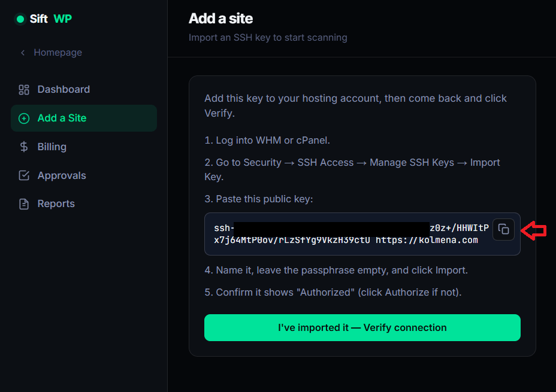This screenshot has height=392, width=556.
Task: Open the Billing page
Action: [84, 147]
